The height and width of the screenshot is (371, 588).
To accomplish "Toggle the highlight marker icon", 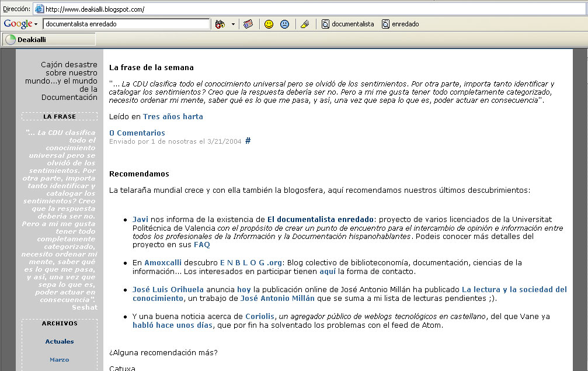I will [x=305, y=25].
